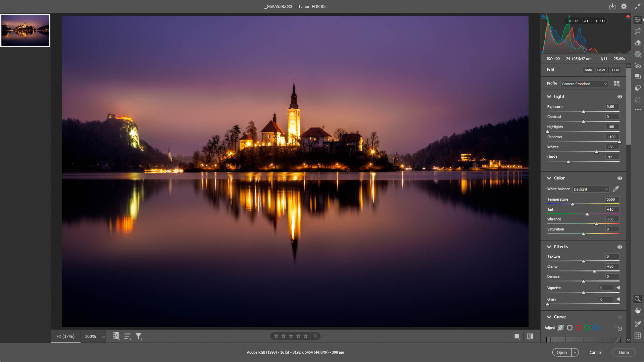Collapse the Effects section
644x362 pixels.
click(549, 247)
